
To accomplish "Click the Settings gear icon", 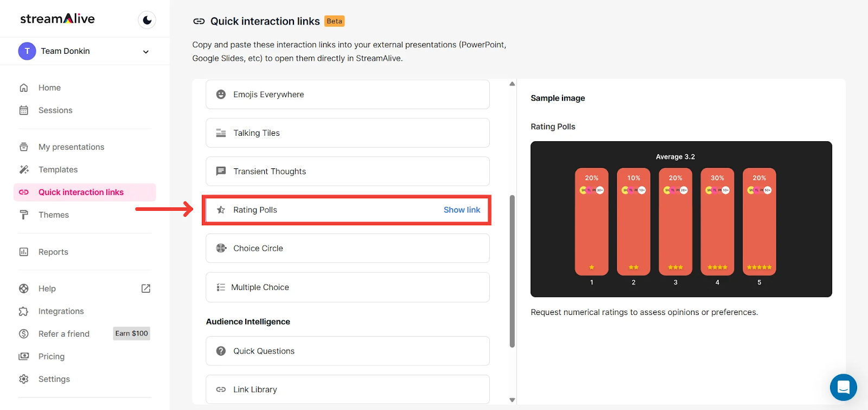I will pos(24,379).
